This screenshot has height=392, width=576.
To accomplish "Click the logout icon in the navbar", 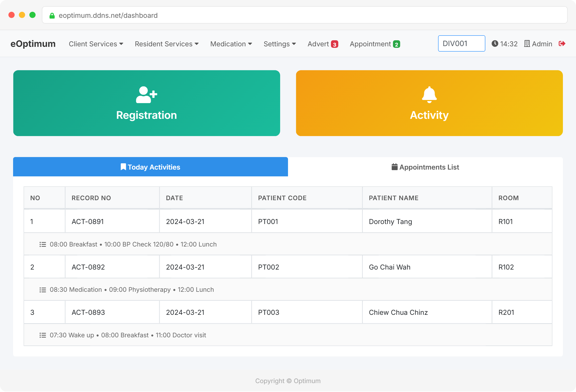I will [562, 44].
